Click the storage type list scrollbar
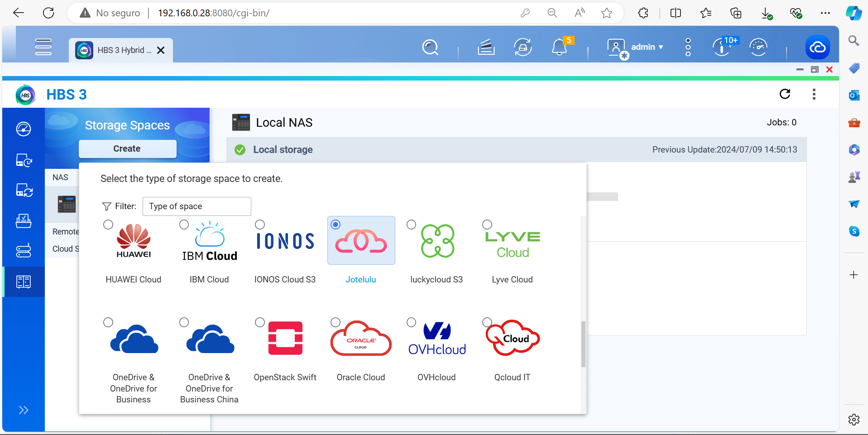This screenshot has width=868, height=435. point(583,344)
